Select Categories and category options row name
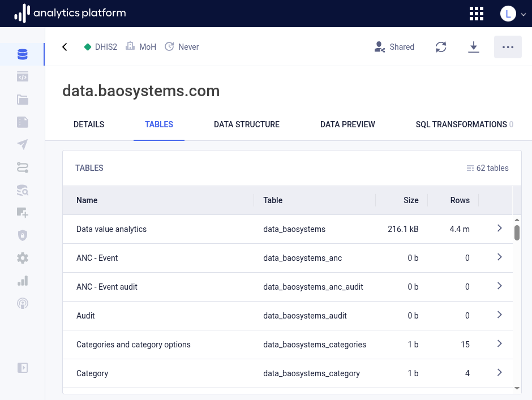Image resolution: width=532 pixels, height=400 pixels. (134, 345)
